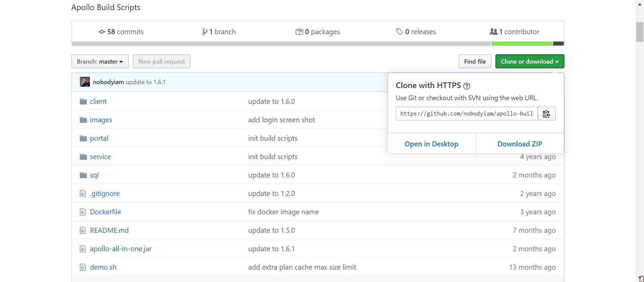
Task: Click the New pull request button
Action: (x=162, y=61)
